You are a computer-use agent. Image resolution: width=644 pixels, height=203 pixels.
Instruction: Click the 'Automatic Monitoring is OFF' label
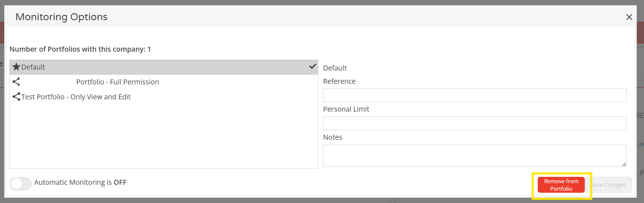point(80,182)
